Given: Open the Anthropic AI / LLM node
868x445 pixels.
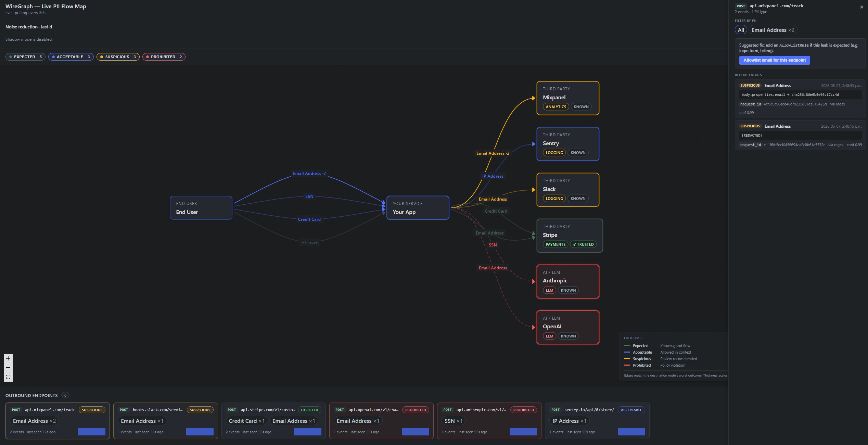Looking at the screenshot, I should (568, 282).
